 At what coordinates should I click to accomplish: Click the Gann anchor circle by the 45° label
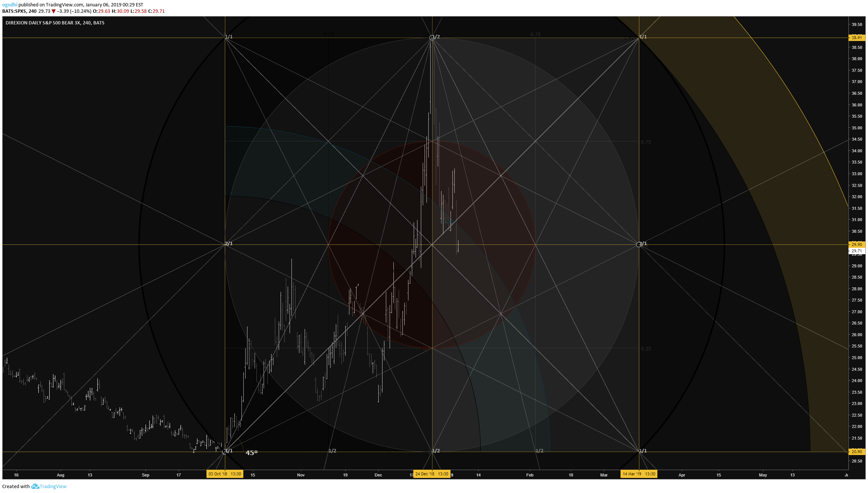pos(225,452)
